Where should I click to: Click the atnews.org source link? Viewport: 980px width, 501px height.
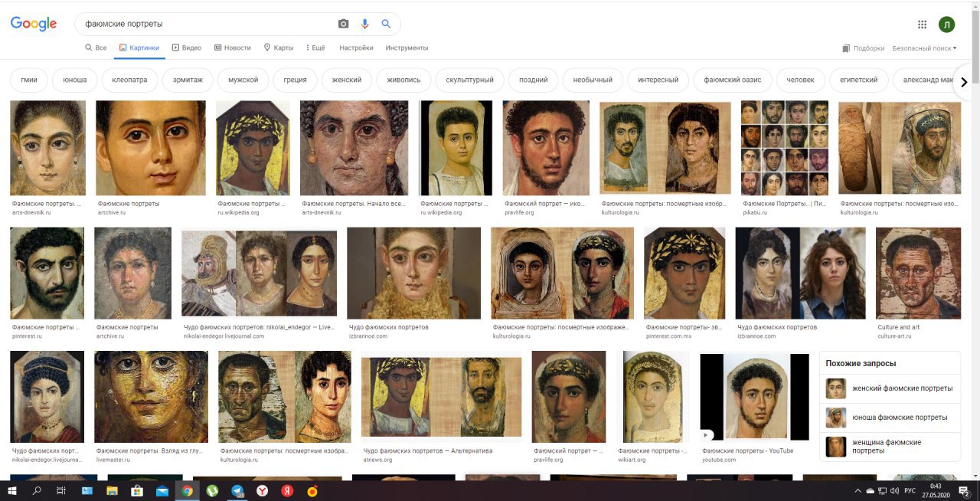[x=377, y=460]
